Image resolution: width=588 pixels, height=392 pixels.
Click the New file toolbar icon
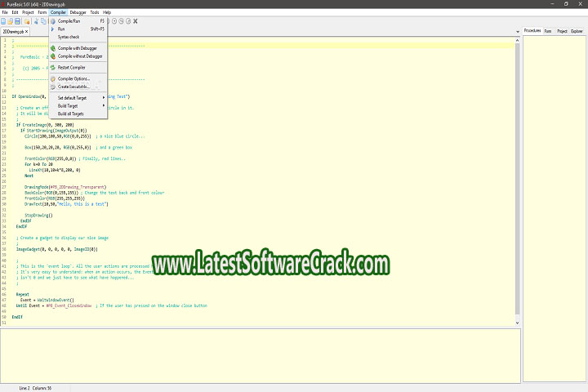pyautogui.click(x=4, y=20)
